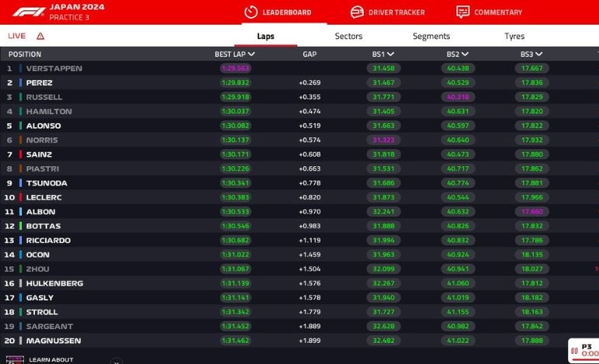Click the warning triangle next to LIVE
This screenshot has width=599, height=364.
[40, 36]
